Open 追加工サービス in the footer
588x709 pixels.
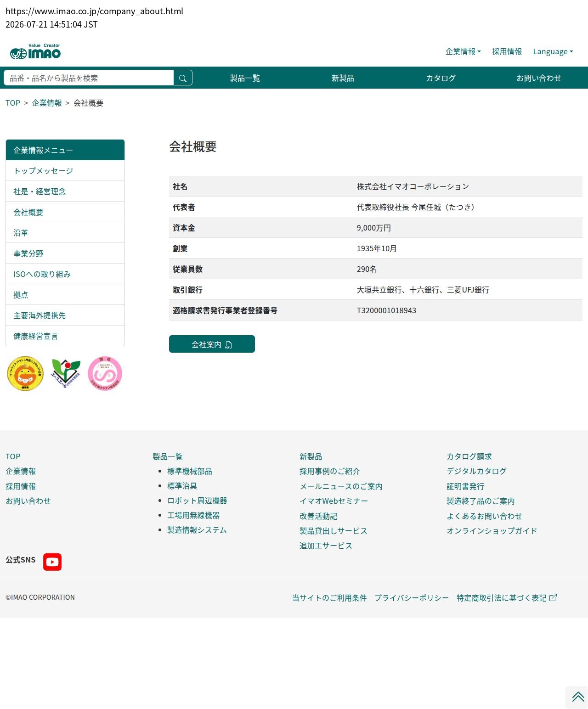point(326,546)
